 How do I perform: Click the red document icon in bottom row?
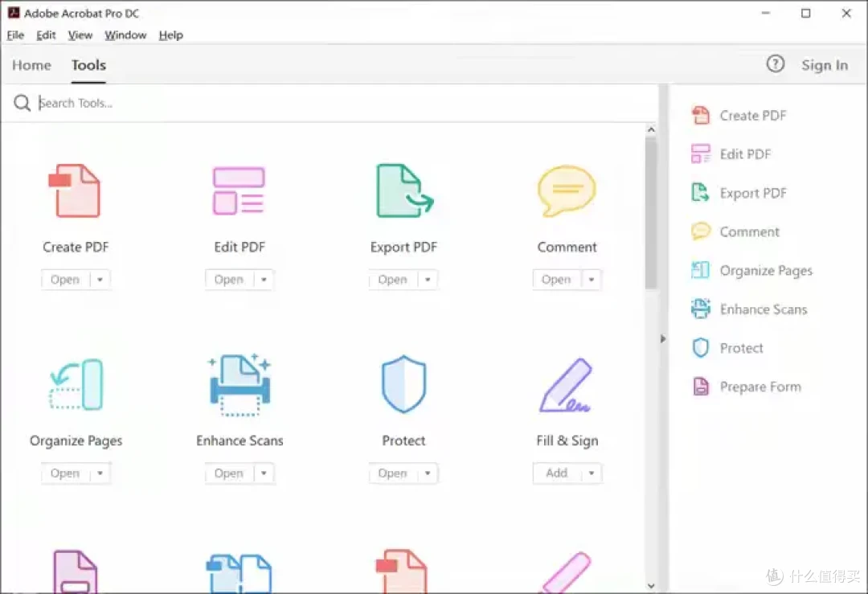402,571
